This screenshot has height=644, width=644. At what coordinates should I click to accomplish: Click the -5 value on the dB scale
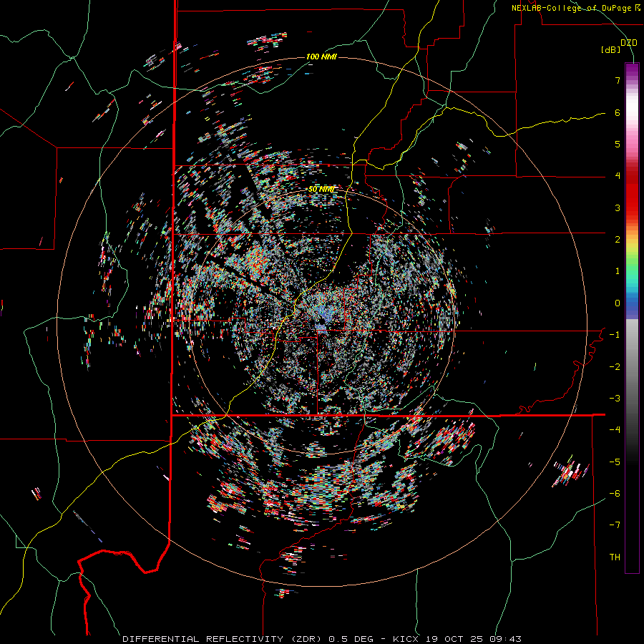click(x=615, y=462)
